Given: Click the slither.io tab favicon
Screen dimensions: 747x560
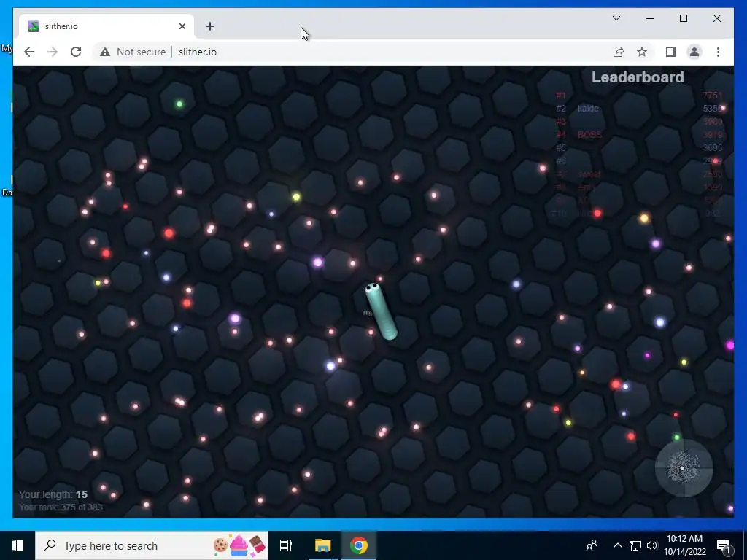Looking at the screenshot, I should [x=34, y=26].
